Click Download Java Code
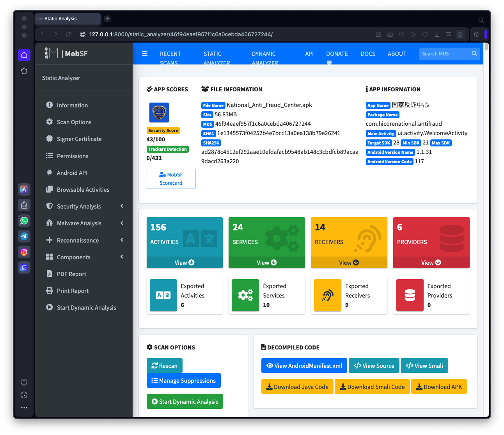 pos(297,387)
